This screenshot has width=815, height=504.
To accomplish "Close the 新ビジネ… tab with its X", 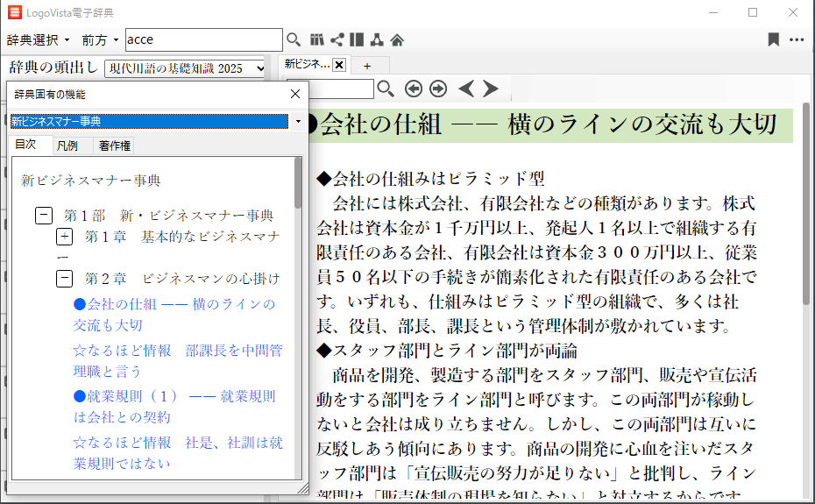I will (339, 65).
